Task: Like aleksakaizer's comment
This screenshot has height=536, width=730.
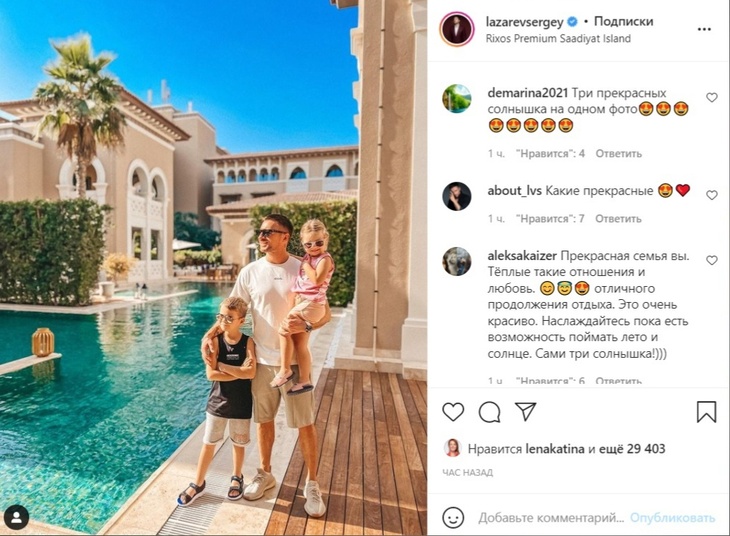Action: 711,260
